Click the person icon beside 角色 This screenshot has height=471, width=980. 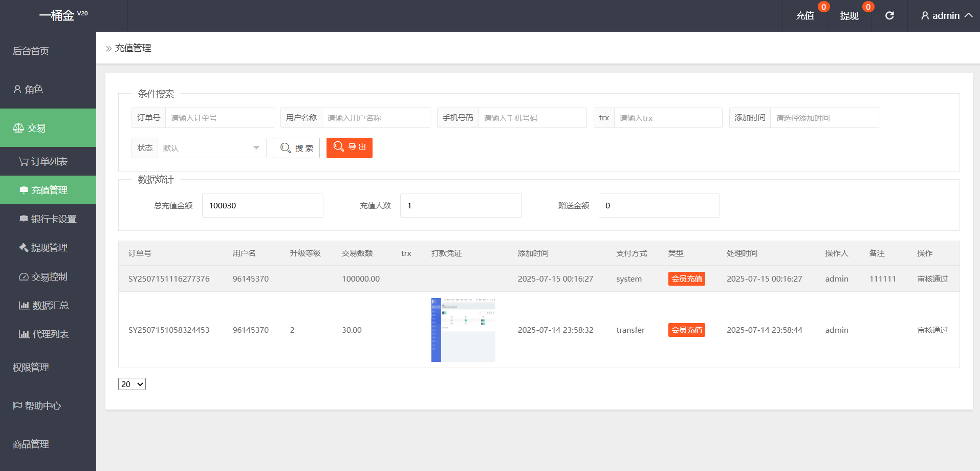17,89
